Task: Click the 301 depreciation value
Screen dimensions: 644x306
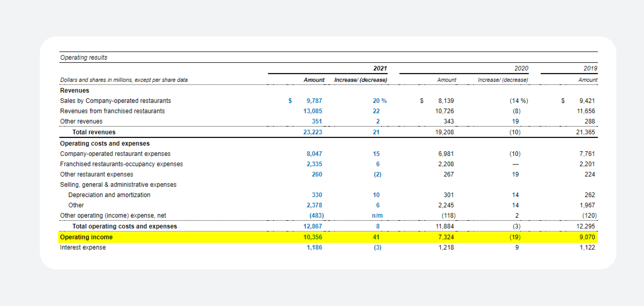Action: click(449, 195)
